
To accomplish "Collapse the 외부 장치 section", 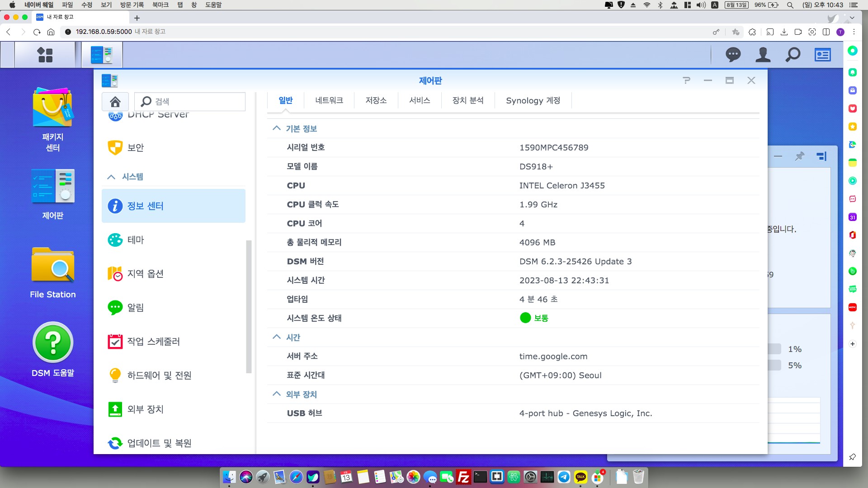I will point(277,394).
